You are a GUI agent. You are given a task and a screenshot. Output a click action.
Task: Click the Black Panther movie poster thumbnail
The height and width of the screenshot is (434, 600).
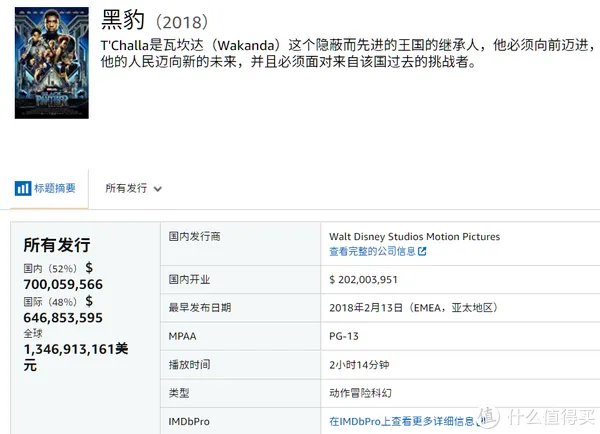(x=52, y=63)
